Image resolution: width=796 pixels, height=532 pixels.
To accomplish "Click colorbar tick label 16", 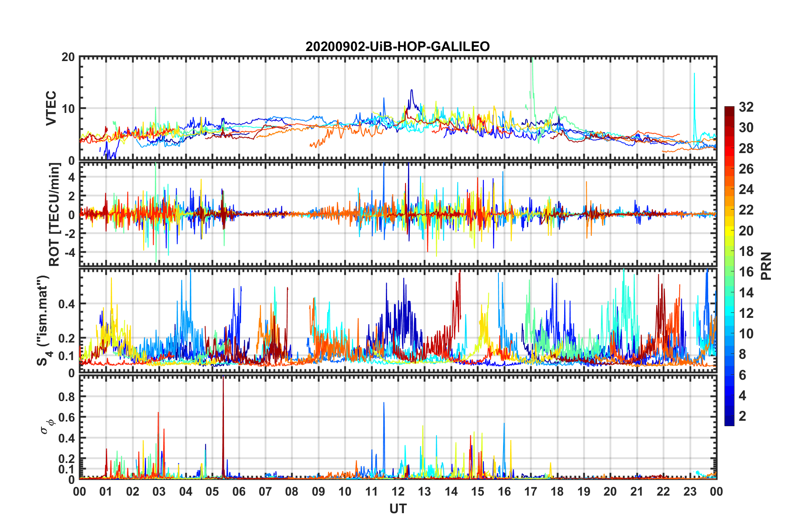I will click(x=746, y=272).
